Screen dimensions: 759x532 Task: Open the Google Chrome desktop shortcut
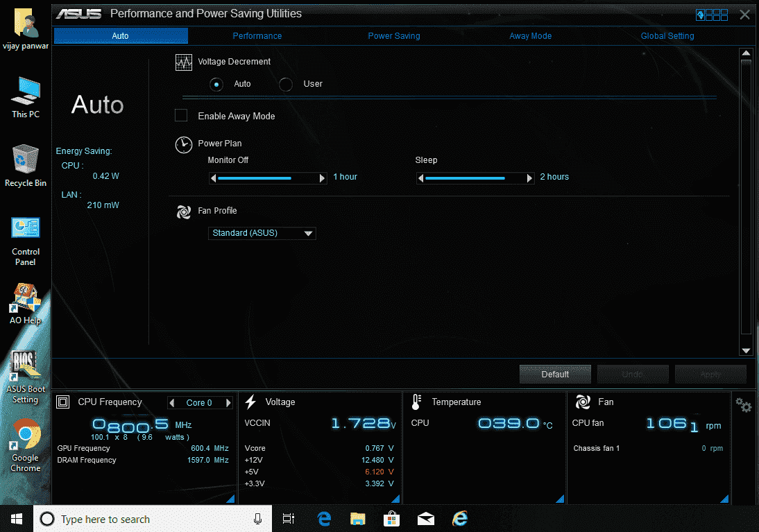coord(26,446)
